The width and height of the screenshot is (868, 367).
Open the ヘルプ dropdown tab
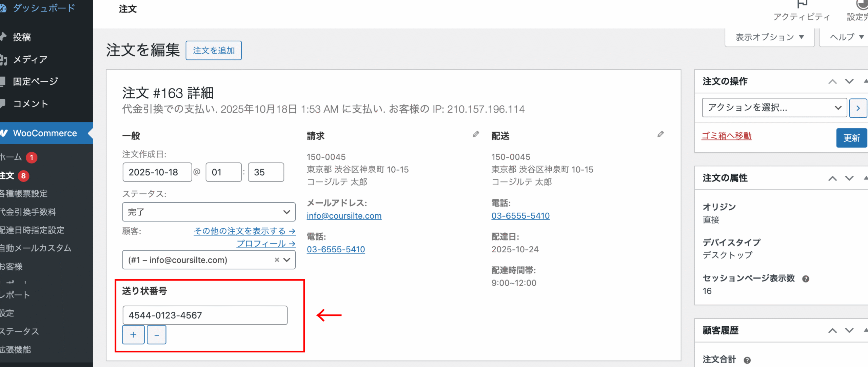(x=846, y=37)
